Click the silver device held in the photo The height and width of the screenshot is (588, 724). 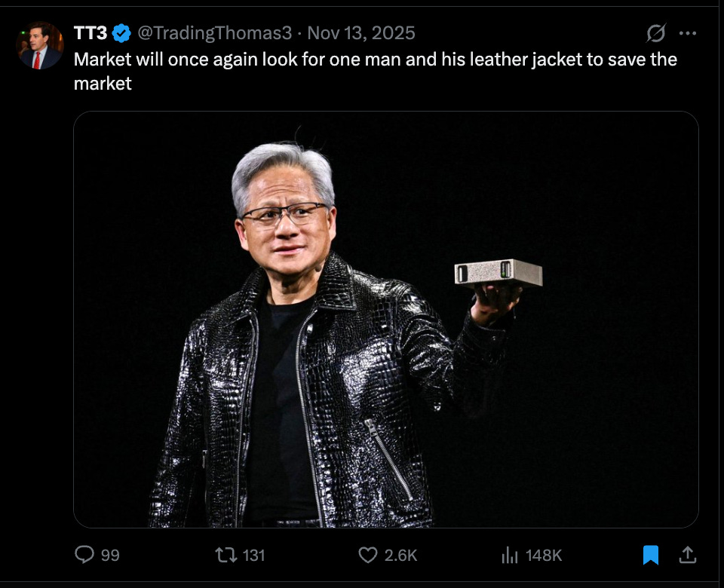tap(499, 273)
